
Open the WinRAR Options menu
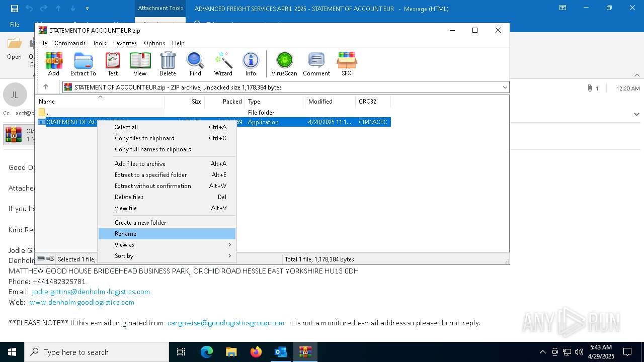[154, 43]
